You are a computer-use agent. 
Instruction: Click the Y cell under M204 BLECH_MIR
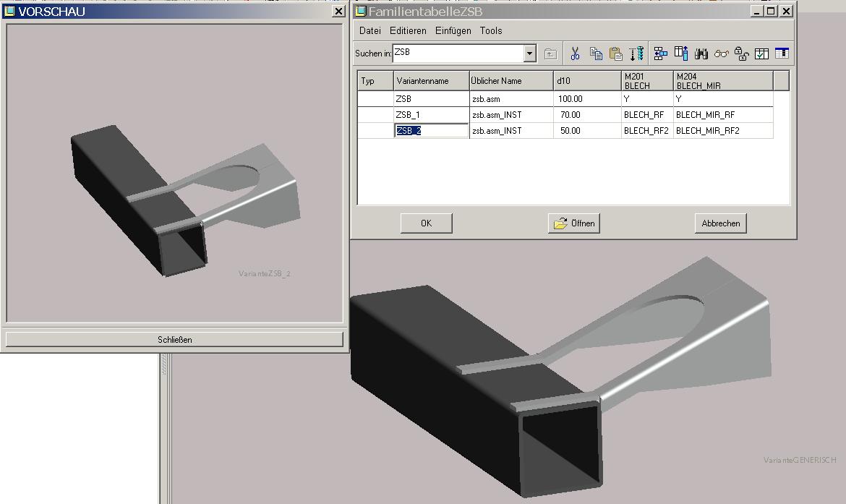[x=724, y=99]
